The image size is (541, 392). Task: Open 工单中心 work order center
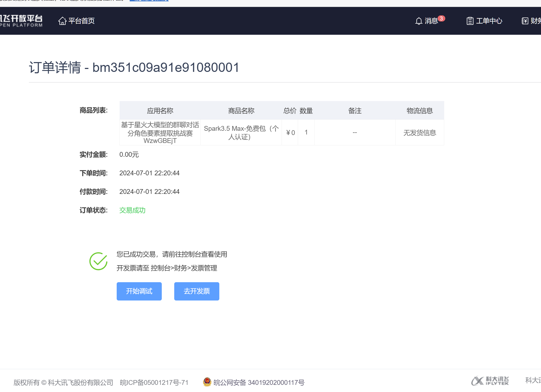489,21
